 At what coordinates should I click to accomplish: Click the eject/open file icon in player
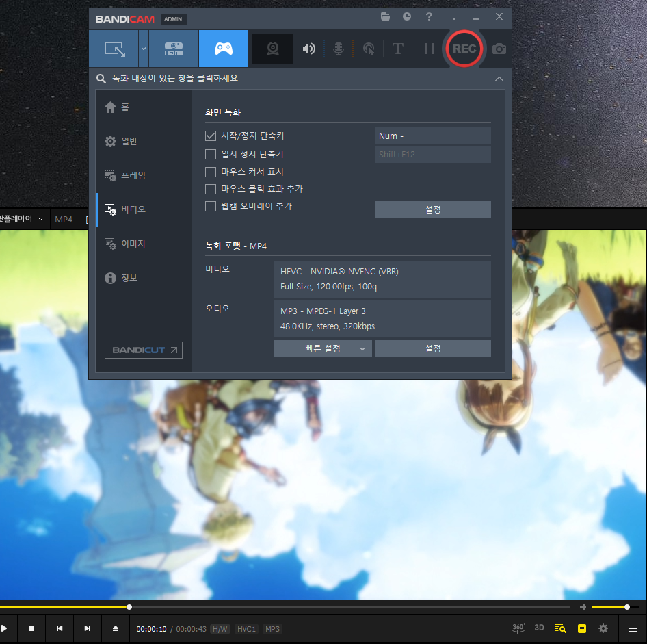tap(116, 628)
